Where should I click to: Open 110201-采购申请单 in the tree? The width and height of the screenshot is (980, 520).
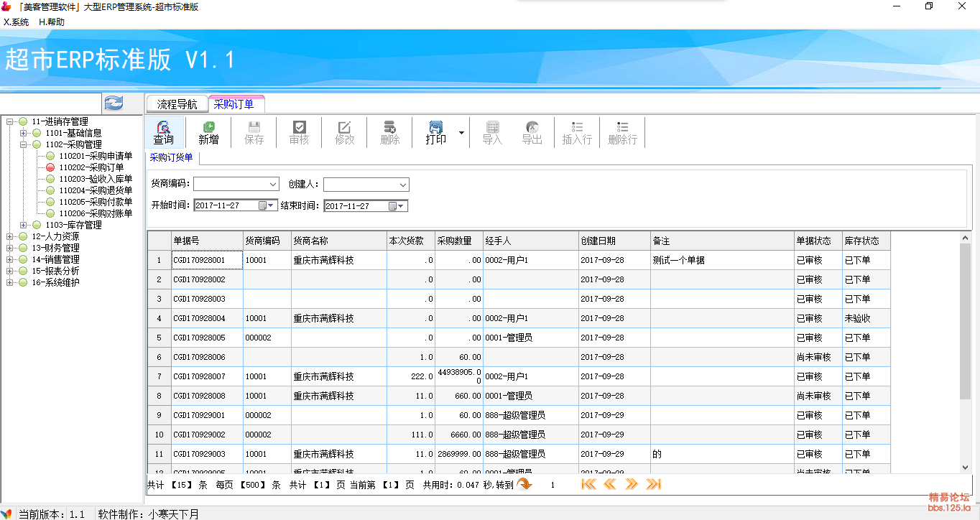(x=96, y=156)
